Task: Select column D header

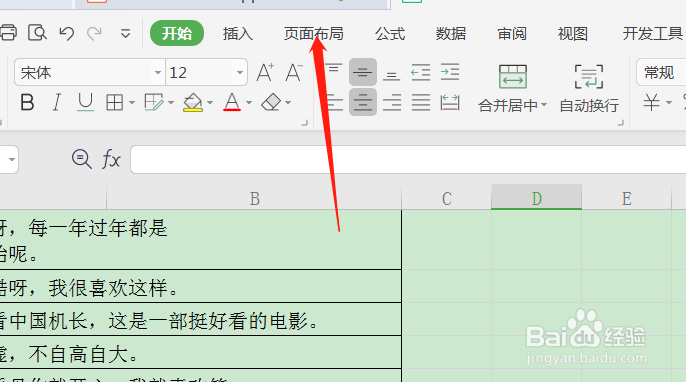Action: coord(537,198)
